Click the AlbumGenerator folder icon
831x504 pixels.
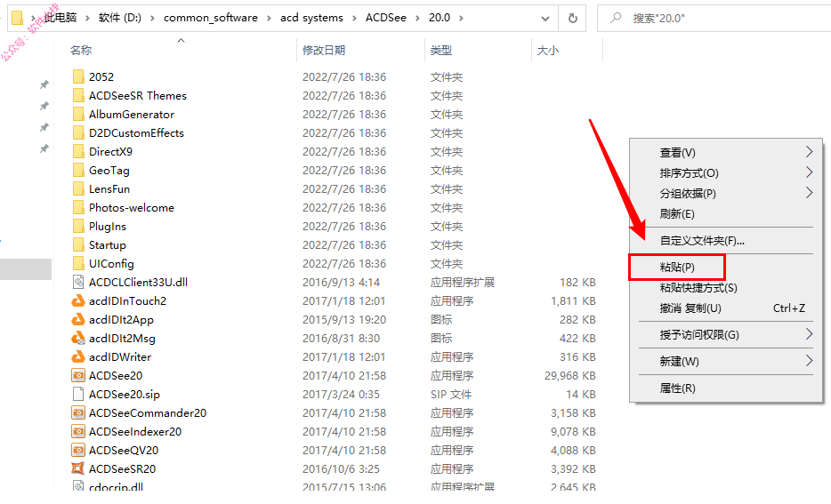pyautogui.click(x=78, y=115)
